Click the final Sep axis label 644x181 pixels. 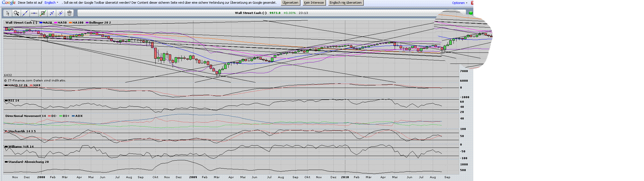pyautogui.click(x=447, y=177)
